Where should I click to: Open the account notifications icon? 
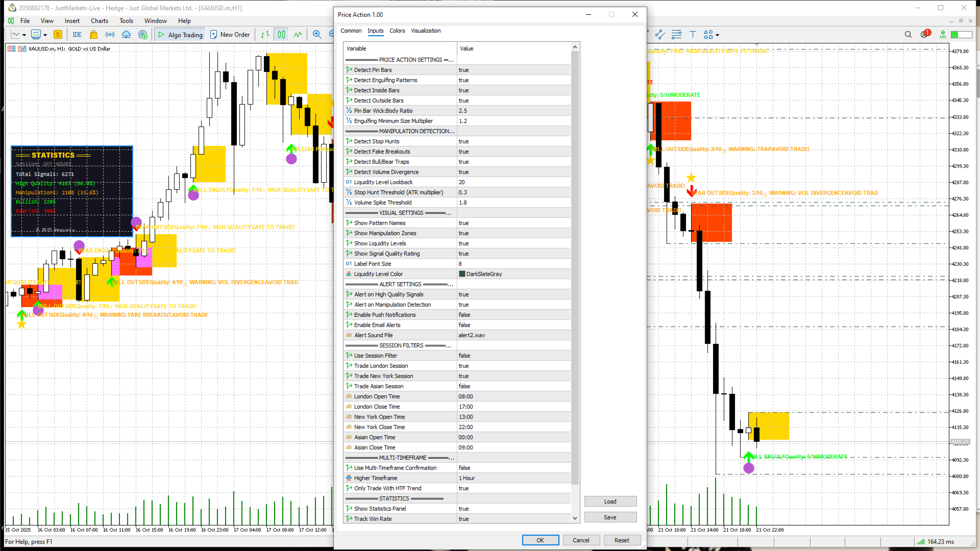(925, 34)
